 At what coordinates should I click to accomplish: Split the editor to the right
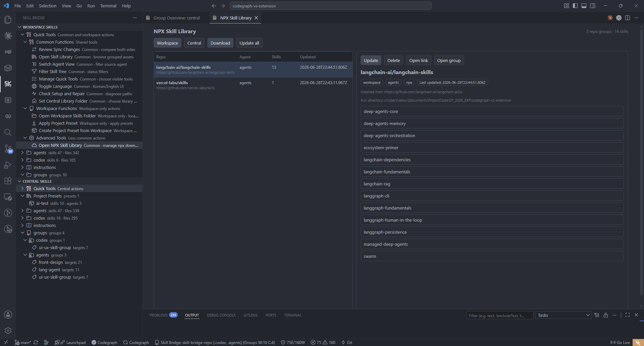pyautogui.click(x=628, y=18)
